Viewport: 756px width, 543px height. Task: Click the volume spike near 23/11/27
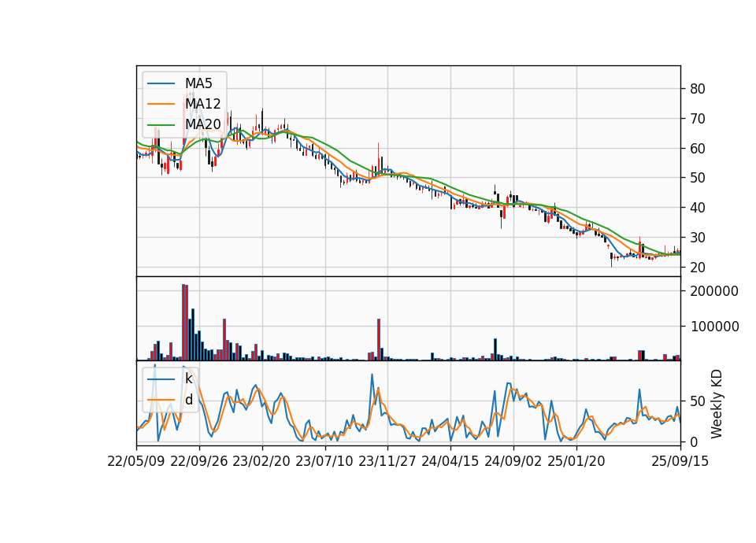[379, 340]
